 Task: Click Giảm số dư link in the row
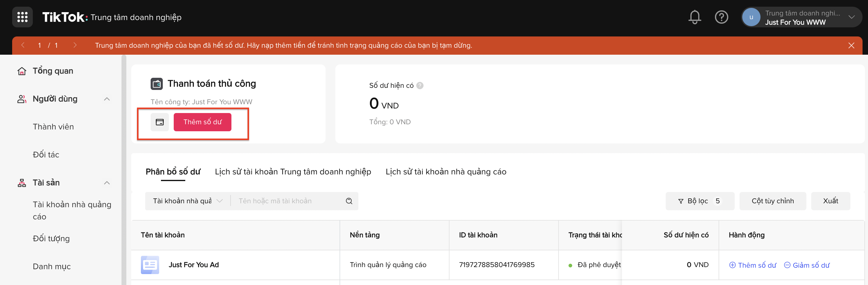[x=807, y=265]
